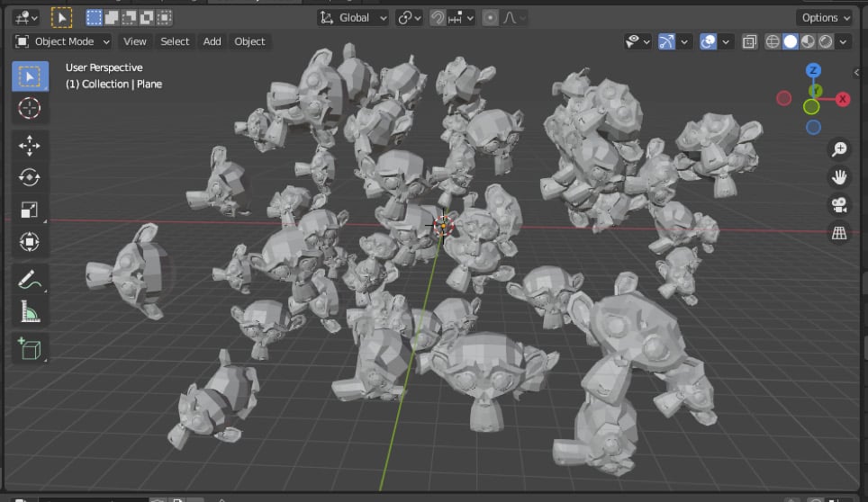Choose Intersect selection mode icon
This screenshot has height=502, width=868.
(165, 18)
